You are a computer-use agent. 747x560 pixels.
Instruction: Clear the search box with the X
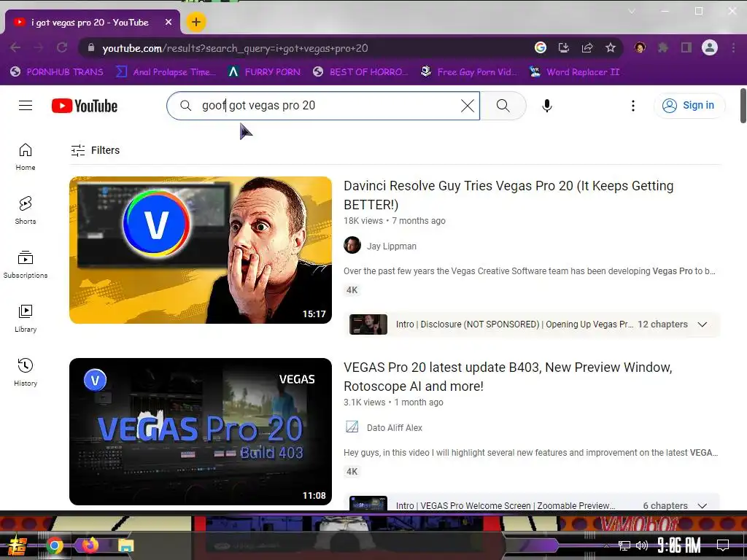(x=468, y=106)
